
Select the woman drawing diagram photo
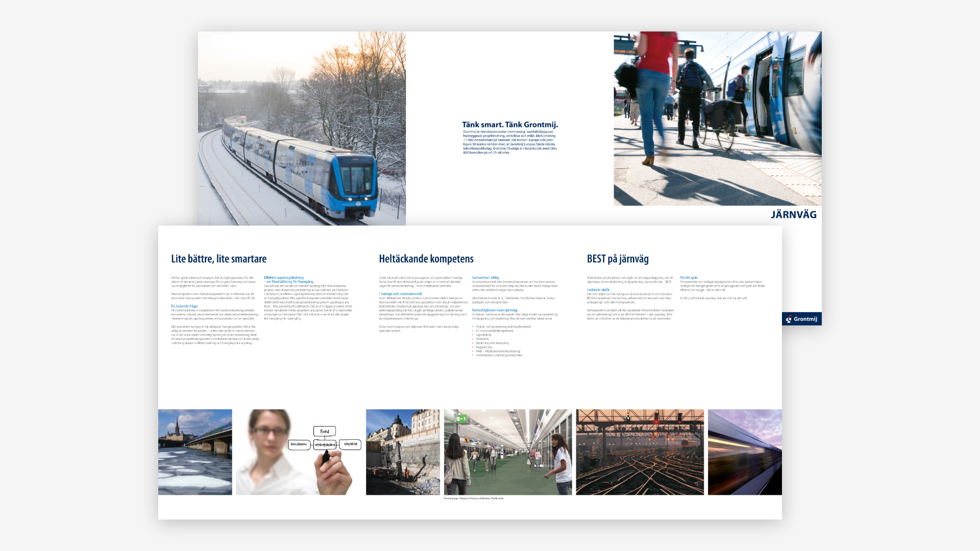tap(299, 452)
